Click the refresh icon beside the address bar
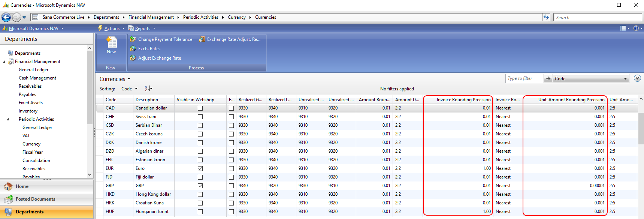Viewport: 644px width, 219px height. (x=547, y=17)
